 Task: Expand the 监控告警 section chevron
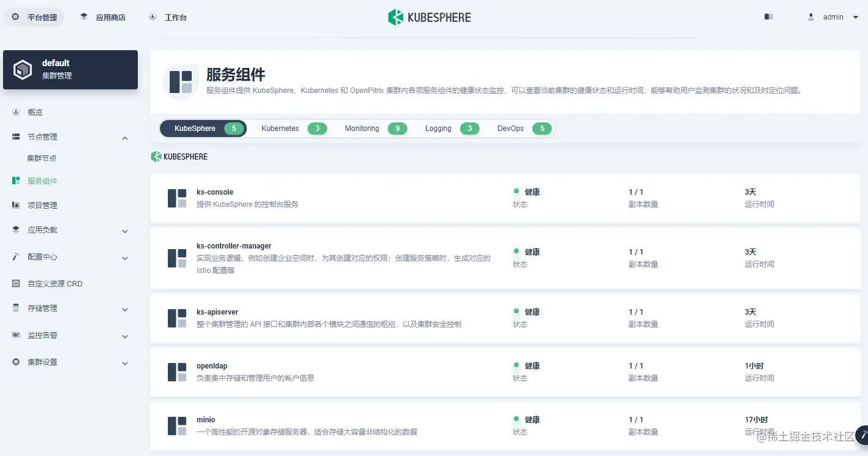[125, 337]
